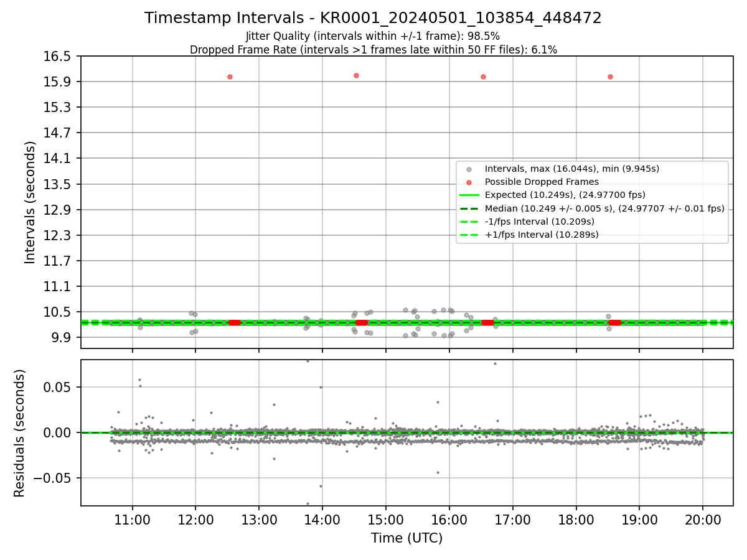
Task: Click the red dropped-frame point near 12:30
Action: click(230, 77)
